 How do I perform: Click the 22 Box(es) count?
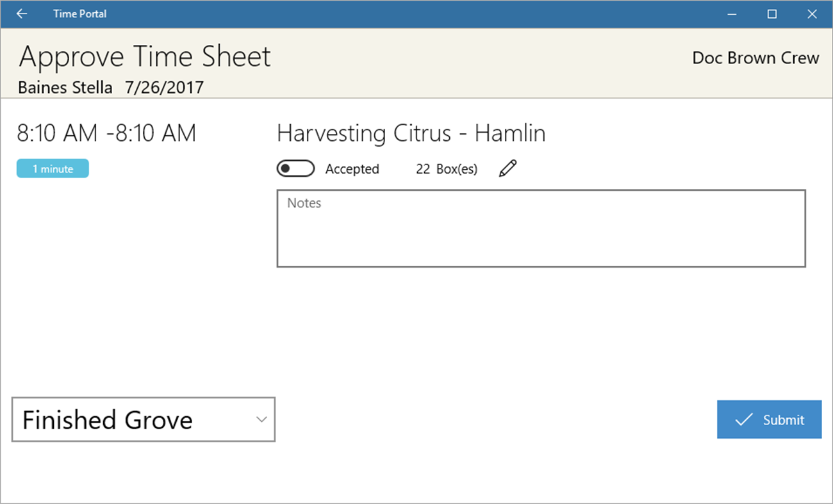(x=447, y=169)
